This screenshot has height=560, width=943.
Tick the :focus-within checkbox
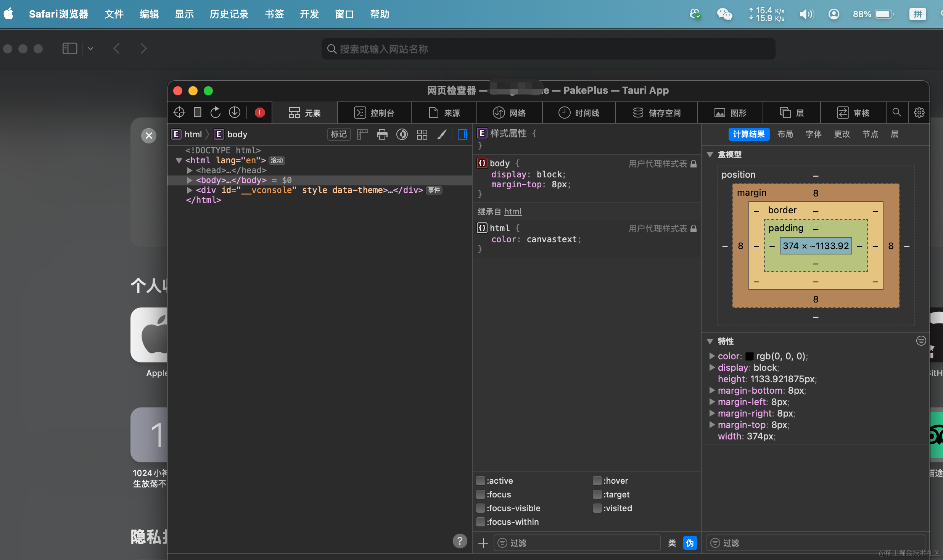481,522
